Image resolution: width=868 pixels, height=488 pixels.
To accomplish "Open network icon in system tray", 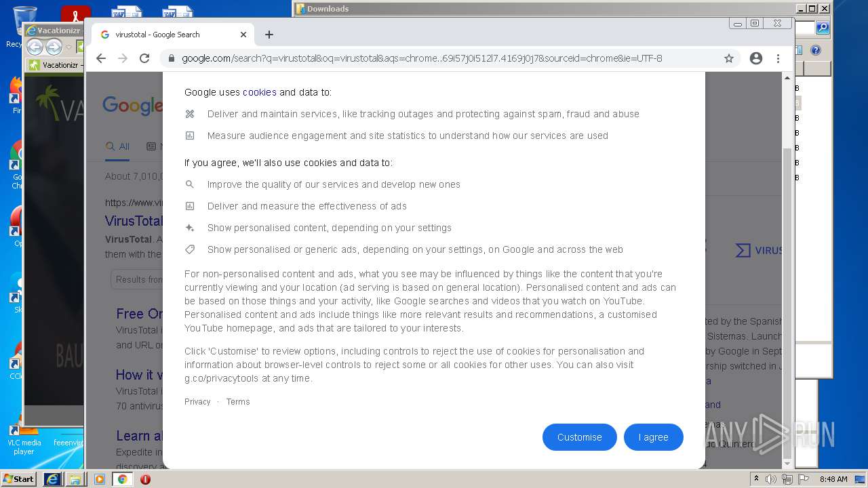I will coord(787,479).
